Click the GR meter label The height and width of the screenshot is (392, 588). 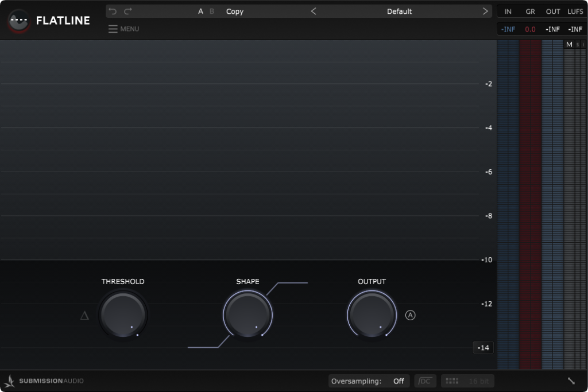pyautogui.click(x=530, y=11)
